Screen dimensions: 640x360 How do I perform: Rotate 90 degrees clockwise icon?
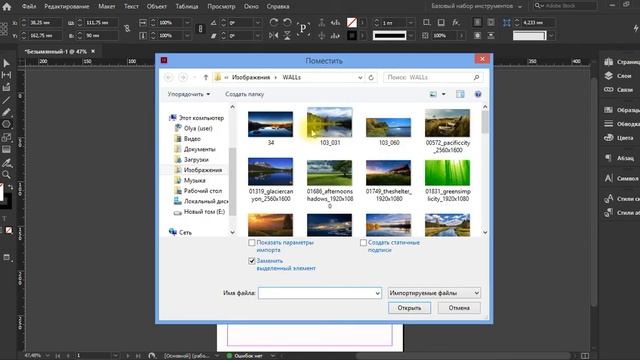tap(273, 22)
